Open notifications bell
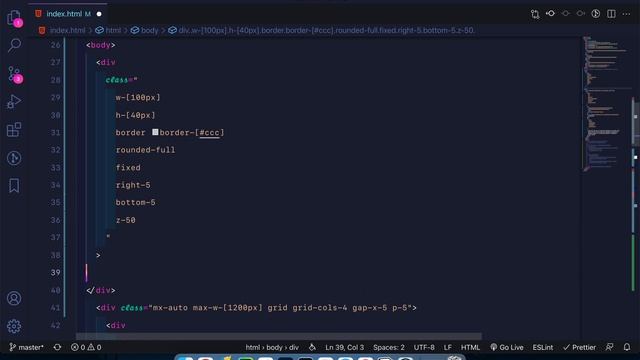 (x=627, y=347)
